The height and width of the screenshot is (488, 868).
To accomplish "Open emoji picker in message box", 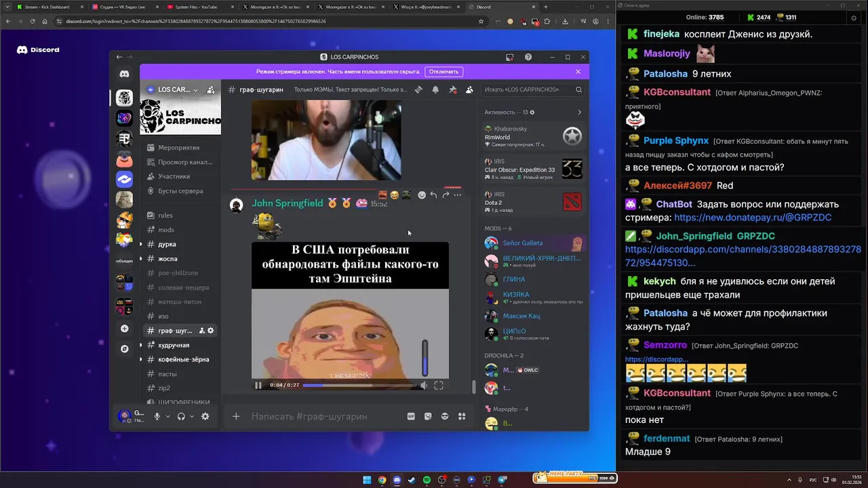I will tap(445, 416).
